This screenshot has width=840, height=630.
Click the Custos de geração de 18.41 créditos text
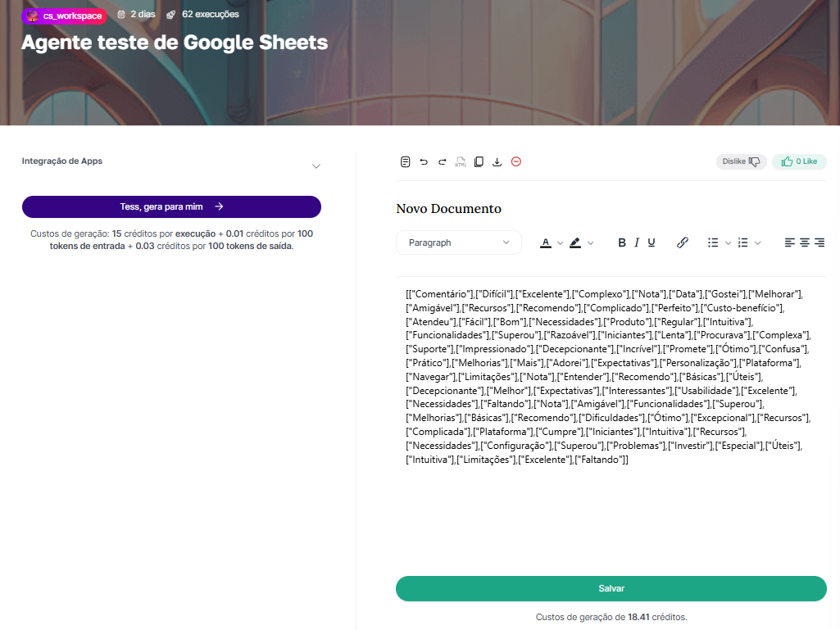pyautogui.click(x=611, y=617)
